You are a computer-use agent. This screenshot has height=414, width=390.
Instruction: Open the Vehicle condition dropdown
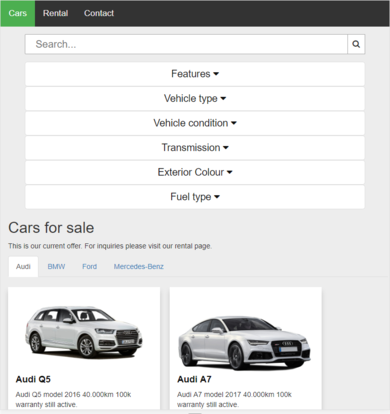(195, 123)
